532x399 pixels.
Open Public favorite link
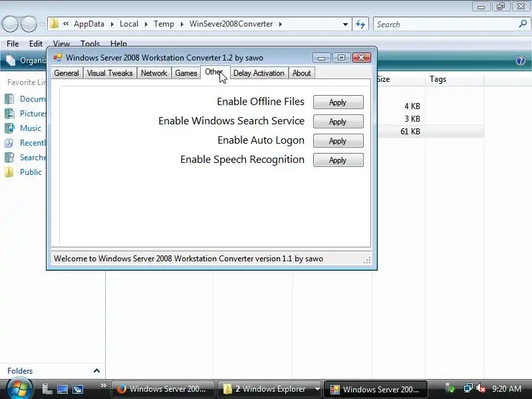(23, 172)
